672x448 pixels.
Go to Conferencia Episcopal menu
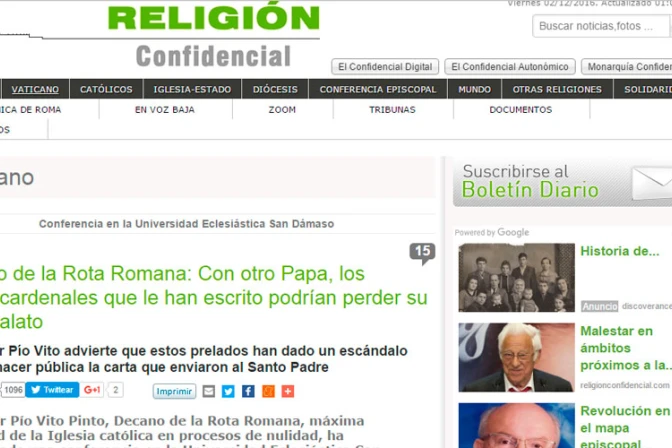[x=377, y=89]
